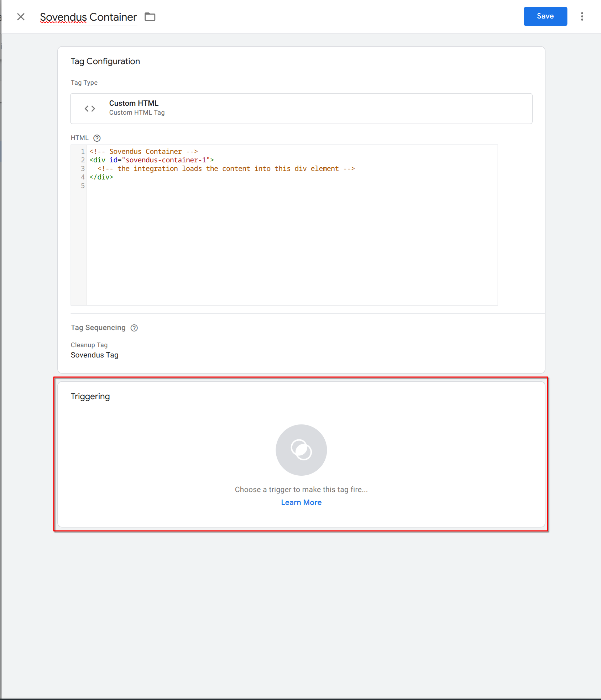Image resolution: width=601 pixels, height=700 pixels.
Task: Open the Learn More link
Action: (301, 502)
